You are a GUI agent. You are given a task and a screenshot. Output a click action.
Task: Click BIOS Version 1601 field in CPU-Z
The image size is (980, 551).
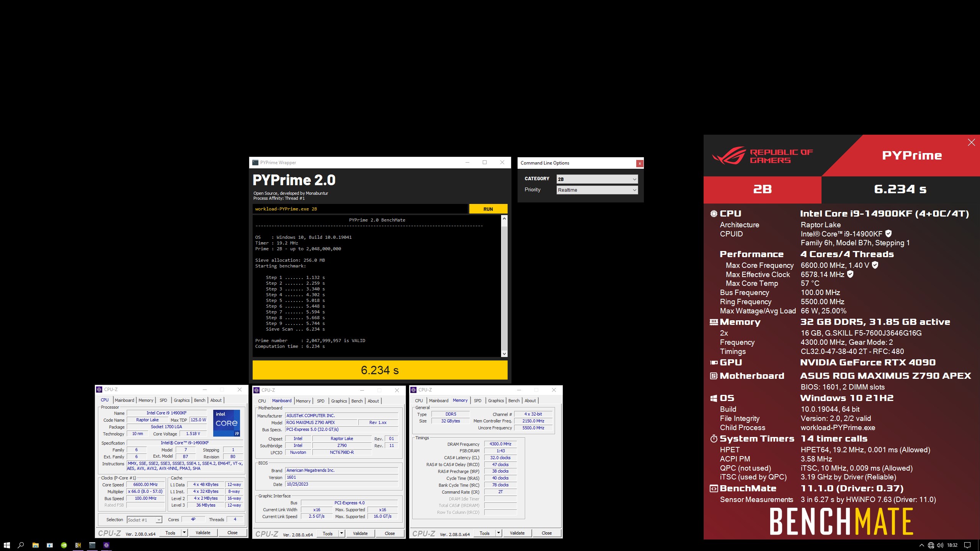click(x=342, y=477)
